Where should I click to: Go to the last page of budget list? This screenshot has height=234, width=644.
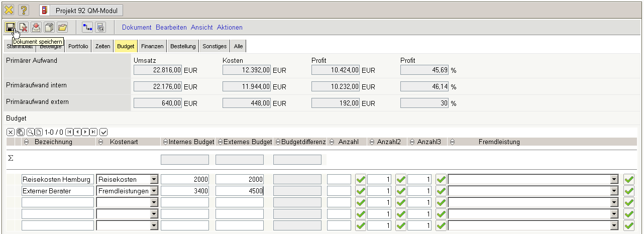coord(93,132)
